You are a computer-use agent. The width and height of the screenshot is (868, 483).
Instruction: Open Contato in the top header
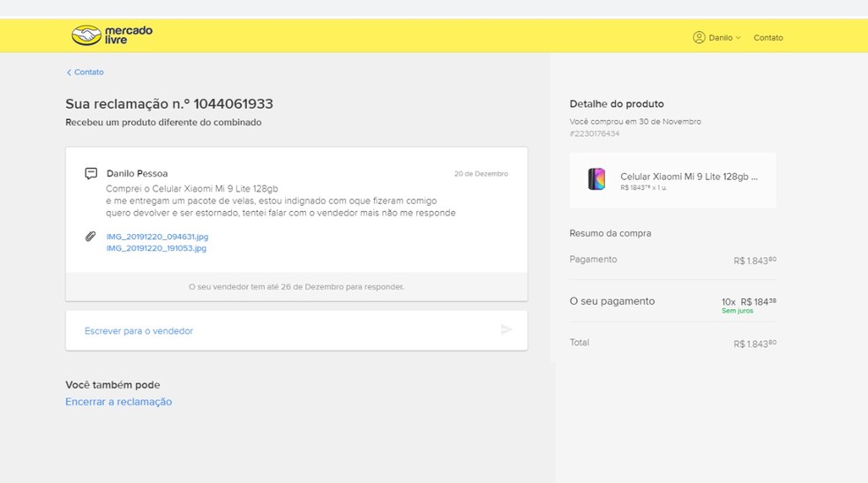click(x=767, y=38)
